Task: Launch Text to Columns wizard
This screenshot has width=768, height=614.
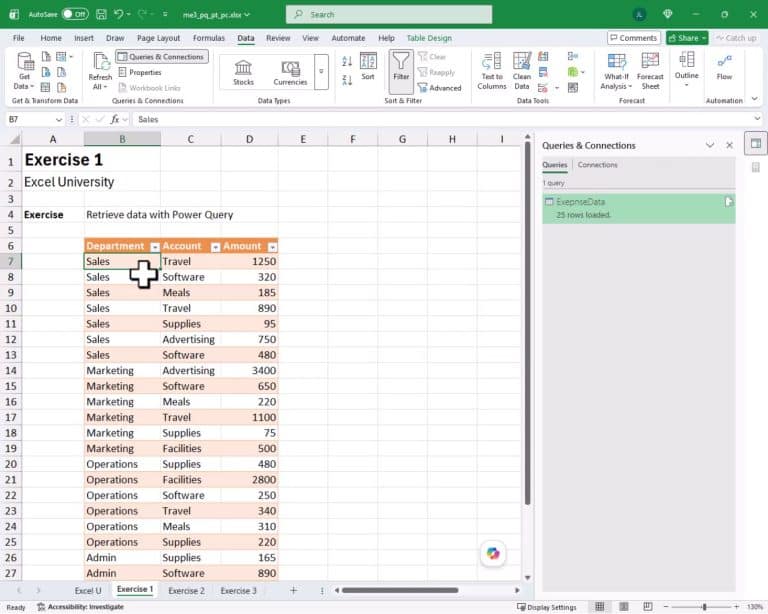Action: [492, 71]
